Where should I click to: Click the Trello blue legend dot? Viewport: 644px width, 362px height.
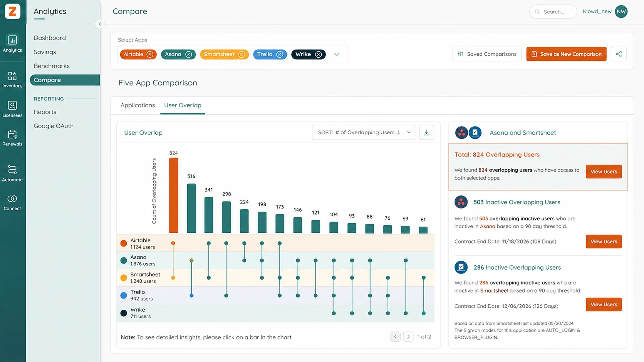124,295
